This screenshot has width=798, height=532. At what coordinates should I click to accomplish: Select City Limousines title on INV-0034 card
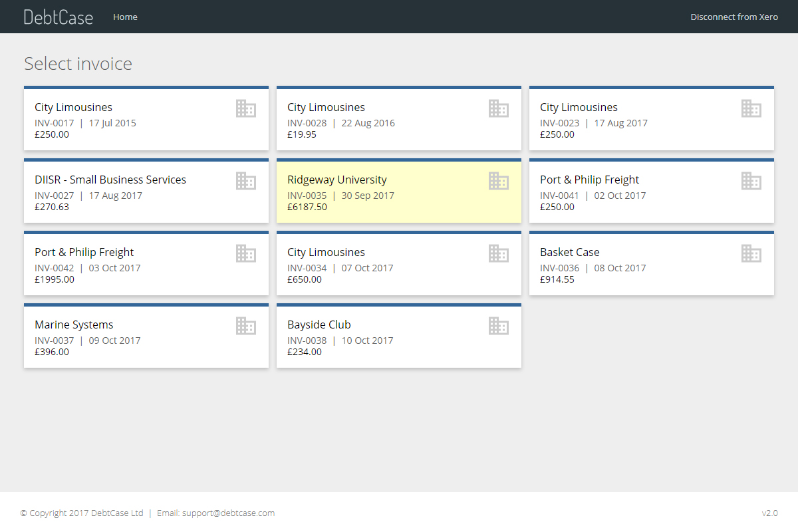click(326, 252)
